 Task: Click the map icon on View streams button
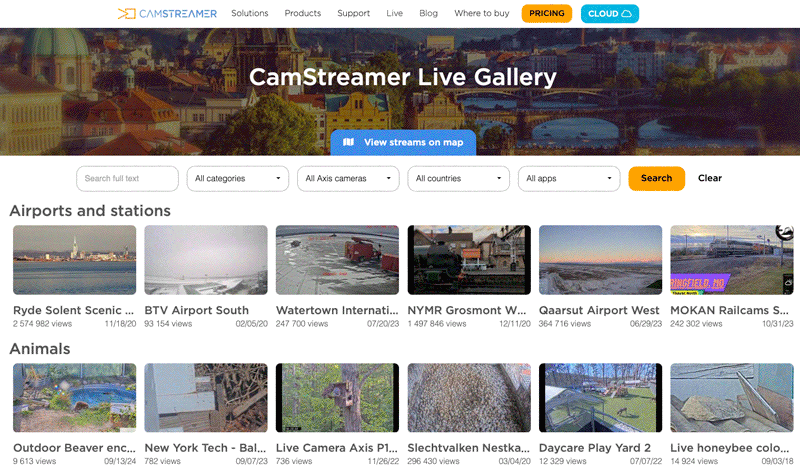tap(348, 142)
